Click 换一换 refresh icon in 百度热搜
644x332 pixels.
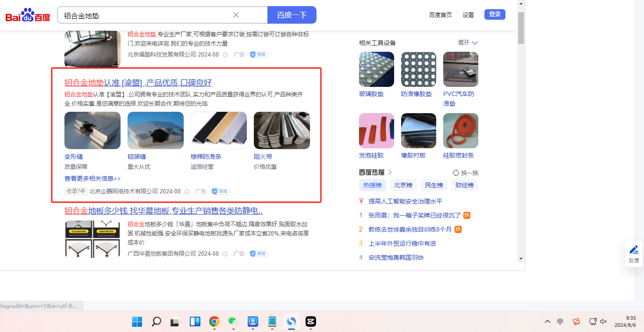click(x=456, y=173)
